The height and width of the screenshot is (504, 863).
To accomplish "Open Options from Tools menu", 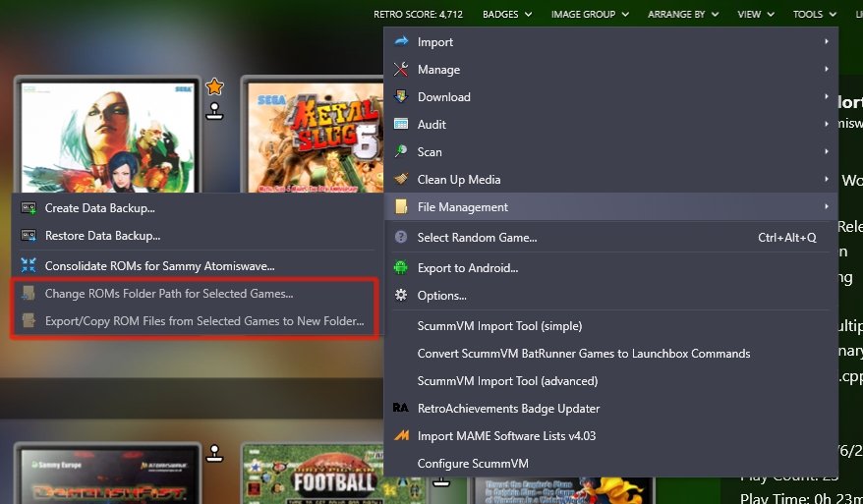I will (x=611, y=296).
